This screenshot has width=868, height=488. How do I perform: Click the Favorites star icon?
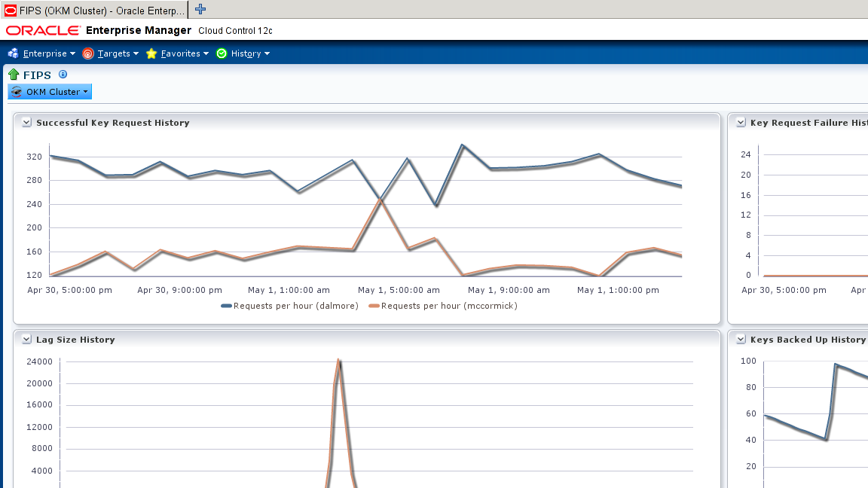[x=151, y=53]
